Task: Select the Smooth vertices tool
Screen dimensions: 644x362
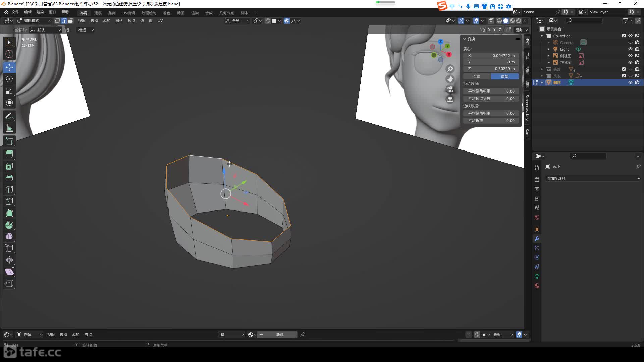Action: point(9,237)
